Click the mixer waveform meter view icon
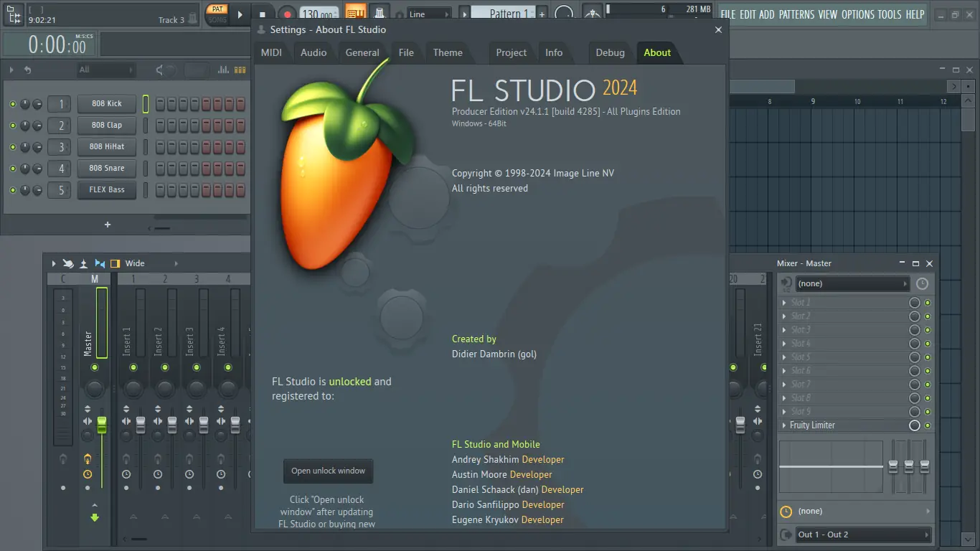980x551 pixels. point(84,263)
